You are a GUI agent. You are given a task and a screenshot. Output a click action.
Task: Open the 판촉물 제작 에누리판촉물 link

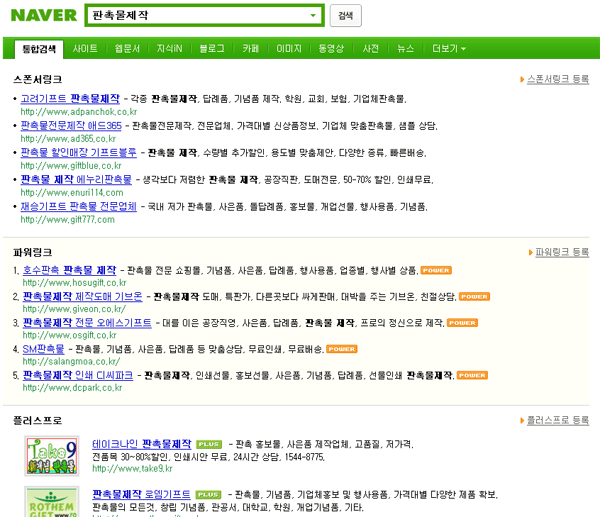coord(76,179)
